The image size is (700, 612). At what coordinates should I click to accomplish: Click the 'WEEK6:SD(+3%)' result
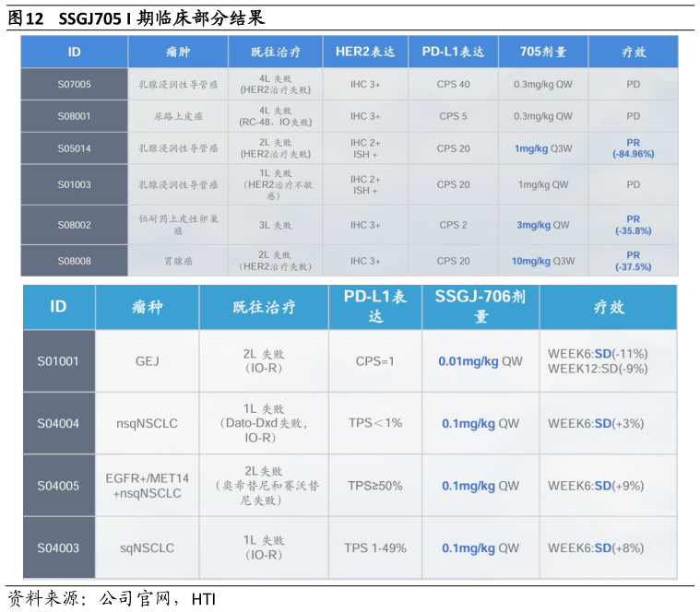[596, 423]
